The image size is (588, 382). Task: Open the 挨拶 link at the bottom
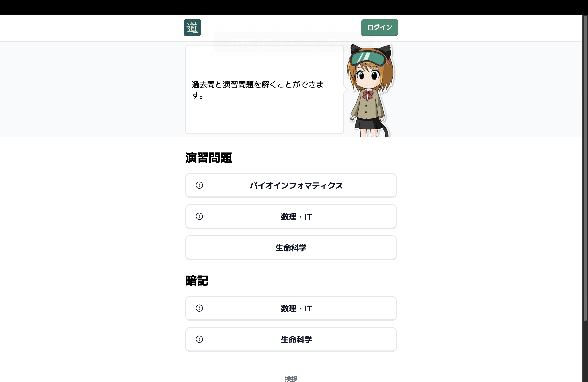pos(291,379)
